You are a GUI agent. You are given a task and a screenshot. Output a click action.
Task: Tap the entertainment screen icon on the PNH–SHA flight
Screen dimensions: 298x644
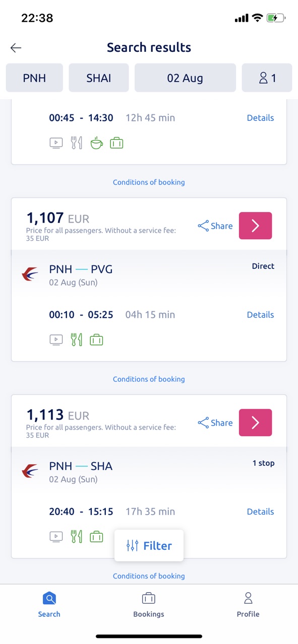tap(56, 537)
